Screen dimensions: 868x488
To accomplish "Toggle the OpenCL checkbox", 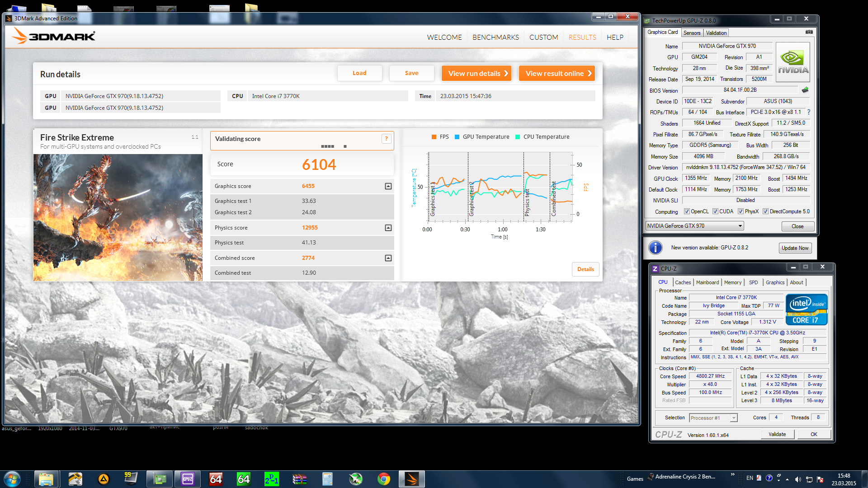I will point(687,211).
